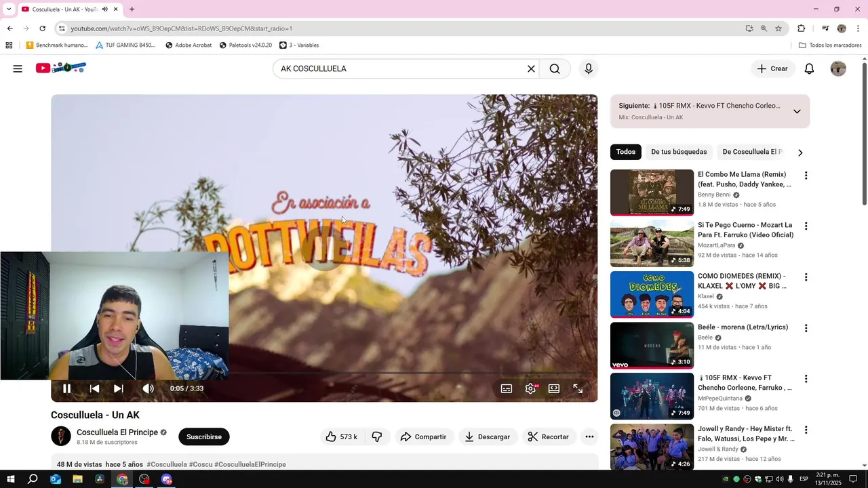Show more filter chips with the arrow
Screen dimensions: 868x488
800,152
